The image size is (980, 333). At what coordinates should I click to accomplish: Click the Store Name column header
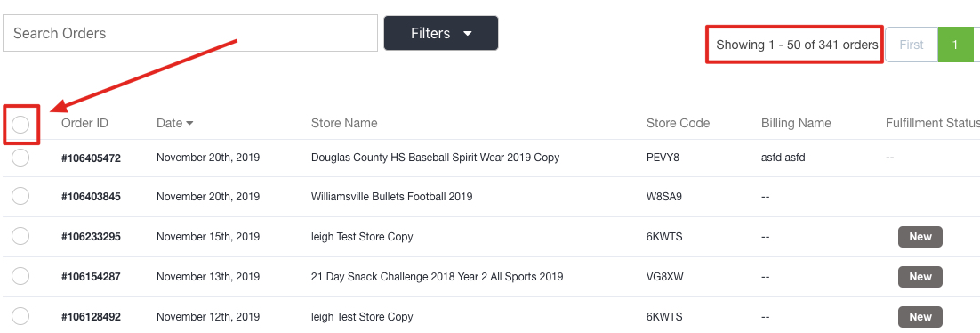[344, 123]
